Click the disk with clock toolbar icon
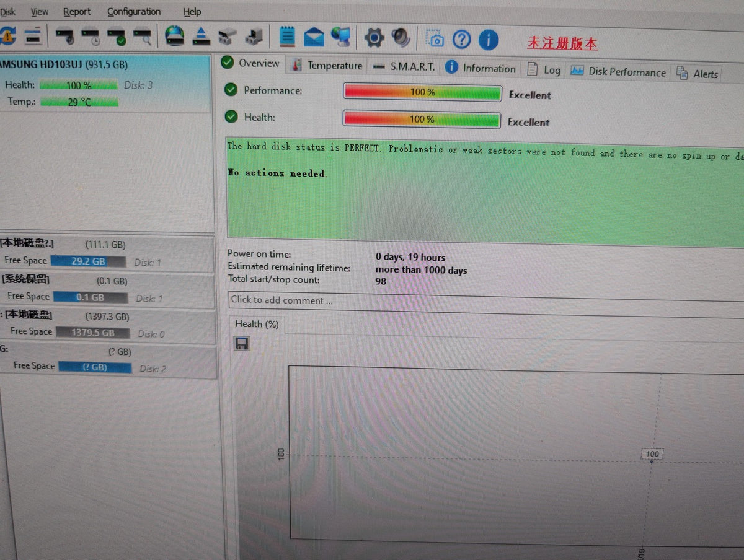Image resolution: width=744 pixels, height=560 pixels. [x=92, y=37]
